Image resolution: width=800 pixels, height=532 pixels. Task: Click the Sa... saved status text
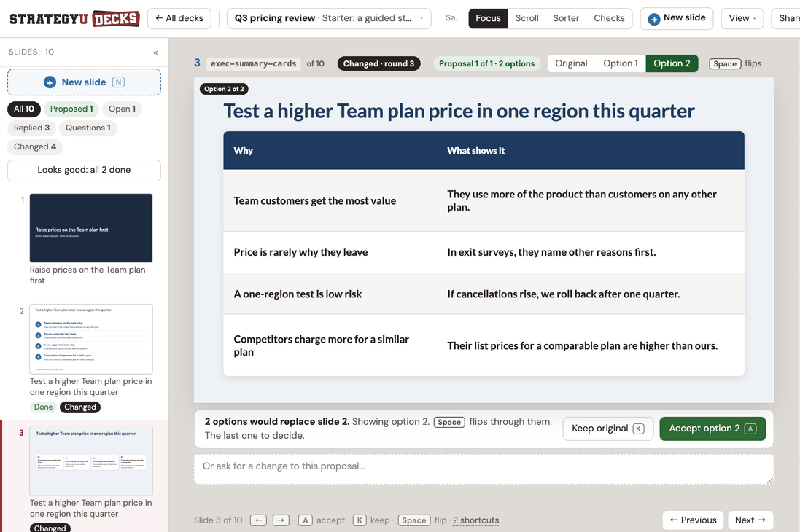coord(452,17)
